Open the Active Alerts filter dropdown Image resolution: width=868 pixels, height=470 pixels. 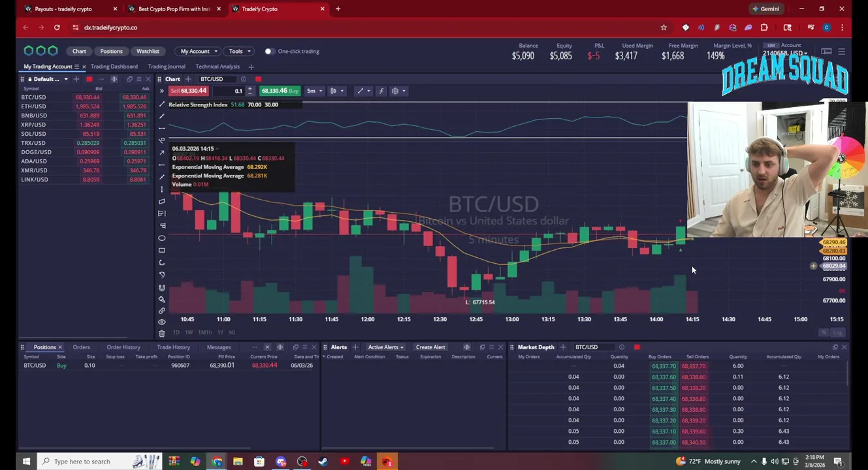386,347
